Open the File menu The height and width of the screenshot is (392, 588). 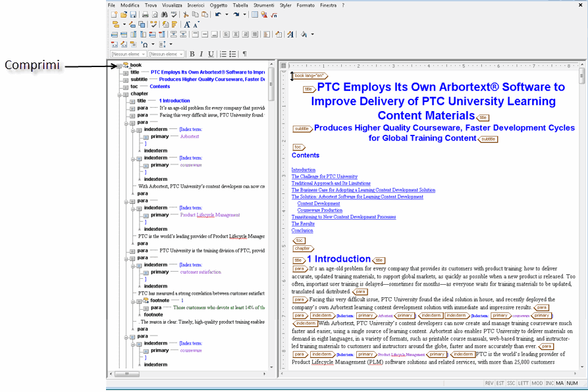click(112, 5)
